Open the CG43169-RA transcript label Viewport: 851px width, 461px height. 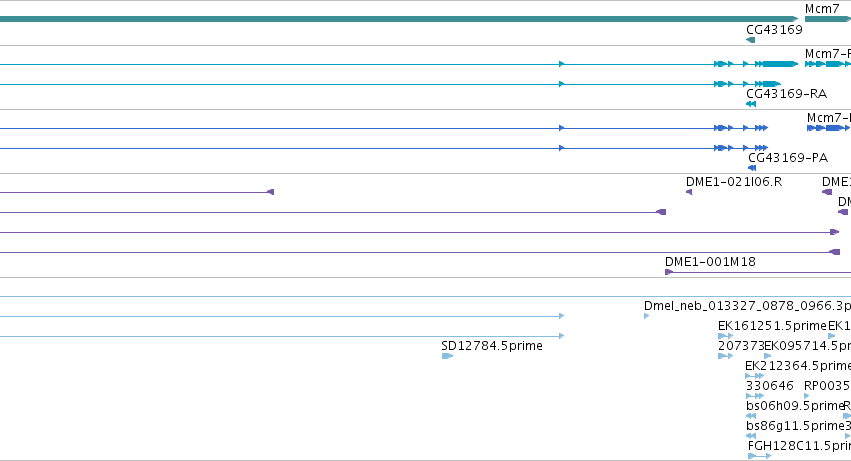(786, 94)
